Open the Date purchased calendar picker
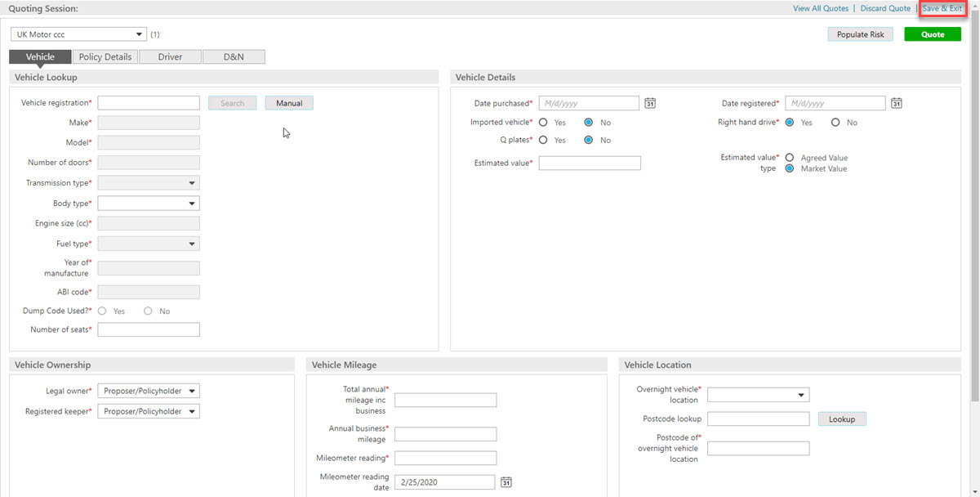 coord(650,103)
